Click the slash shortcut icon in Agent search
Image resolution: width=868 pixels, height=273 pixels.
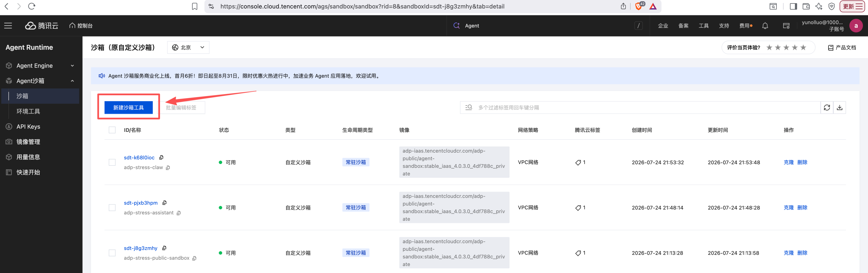[638, 26]
